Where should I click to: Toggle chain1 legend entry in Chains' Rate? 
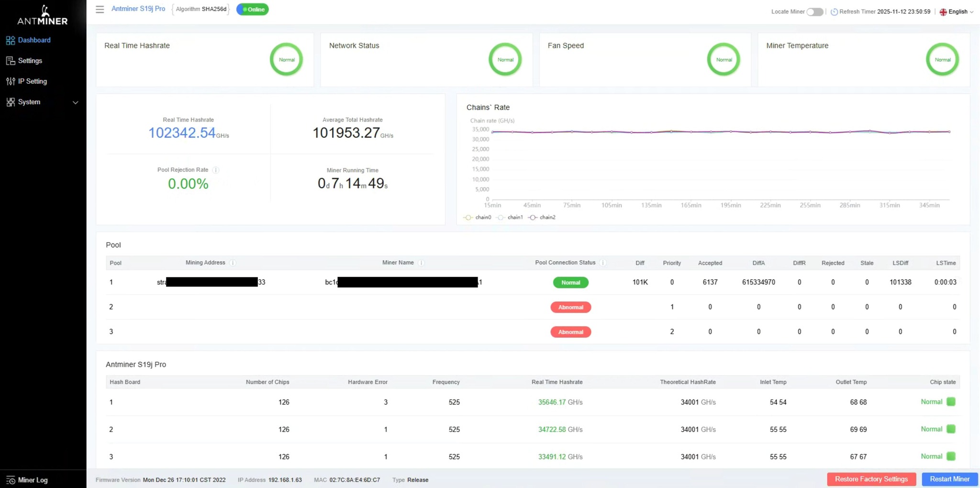(510, 217)
